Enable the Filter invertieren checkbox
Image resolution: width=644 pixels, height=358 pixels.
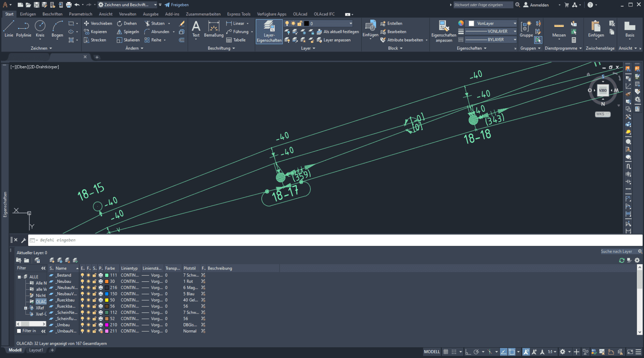[19, 331]
